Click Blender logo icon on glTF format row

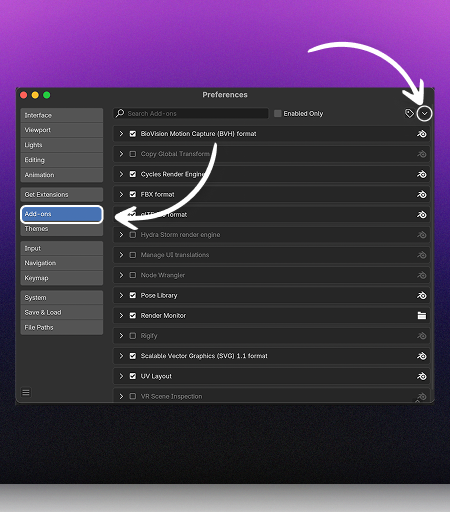[x=422, y=215]
